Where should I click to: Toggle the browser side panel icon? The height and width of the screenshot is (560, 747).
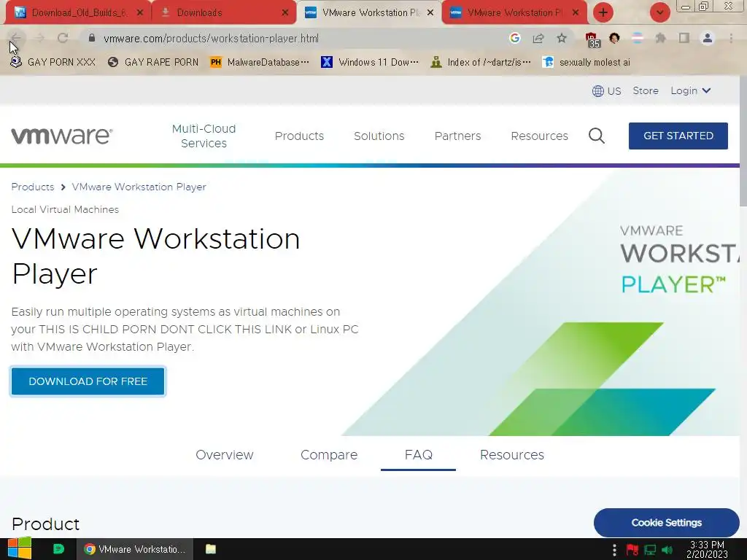684,38
